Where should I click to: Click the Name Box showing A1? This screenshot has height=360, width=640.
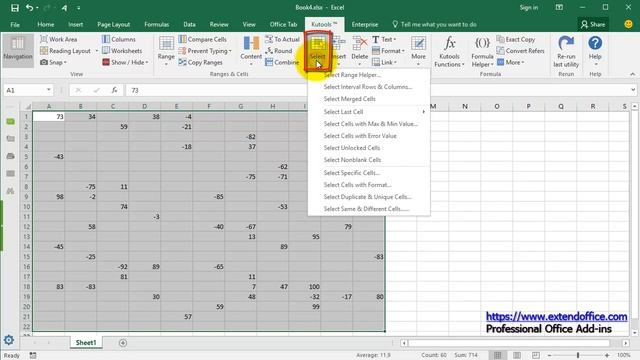tap(28, 90)
